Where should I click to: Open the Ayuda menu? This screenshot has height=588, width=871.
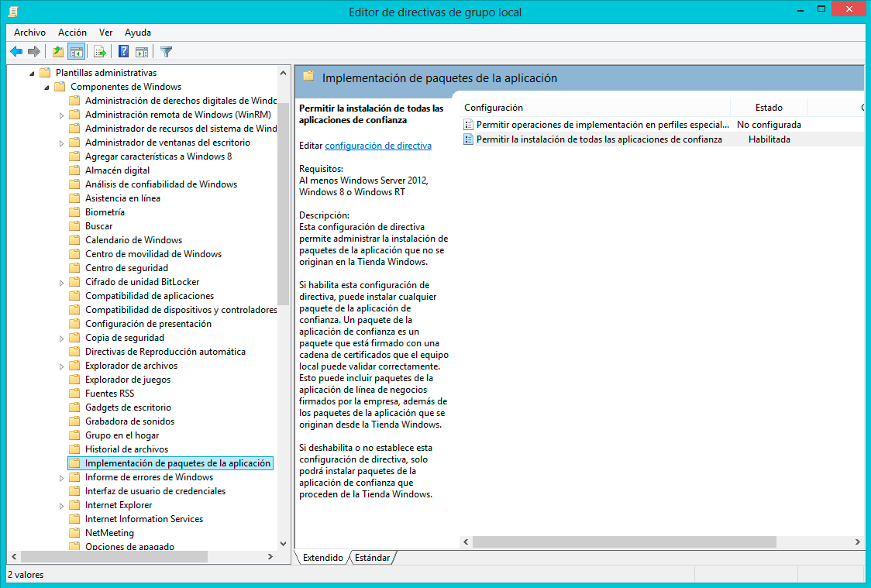pyautogui.click(x=138, y=33)
